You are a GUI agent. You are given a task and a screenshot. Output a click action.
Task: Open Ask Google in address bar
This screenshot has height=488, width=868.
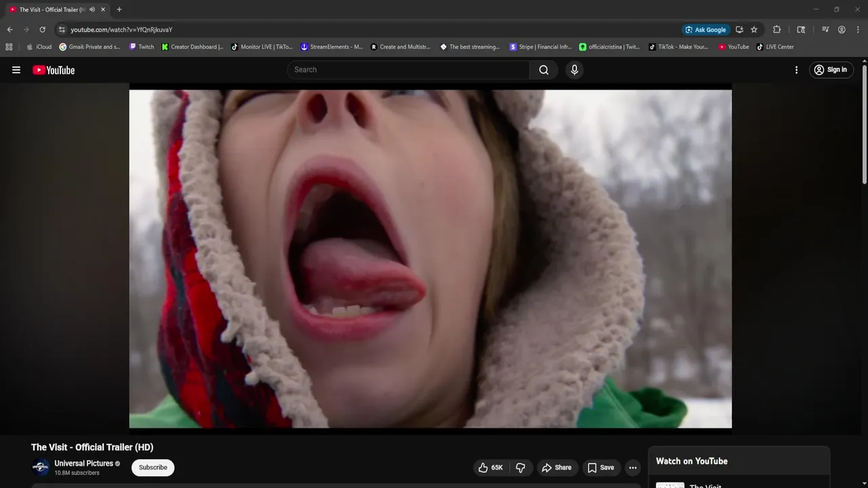[706, 30]
